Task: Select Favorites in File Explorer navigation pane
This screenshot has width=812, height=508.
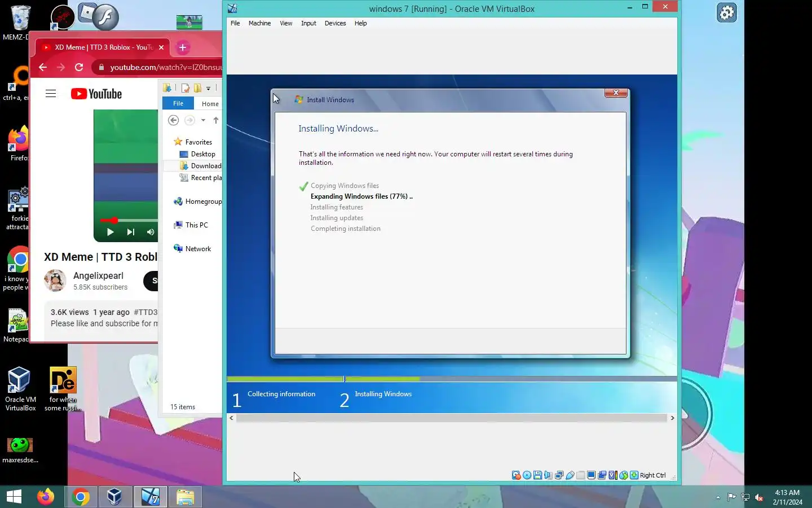Action: click(193, 142)
